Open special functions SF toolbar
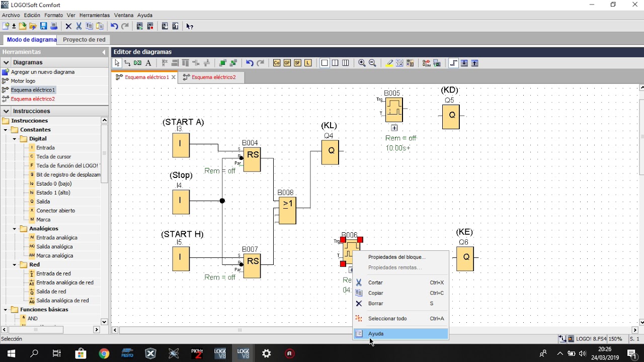The image size is (644, 362). pos(297,63)
